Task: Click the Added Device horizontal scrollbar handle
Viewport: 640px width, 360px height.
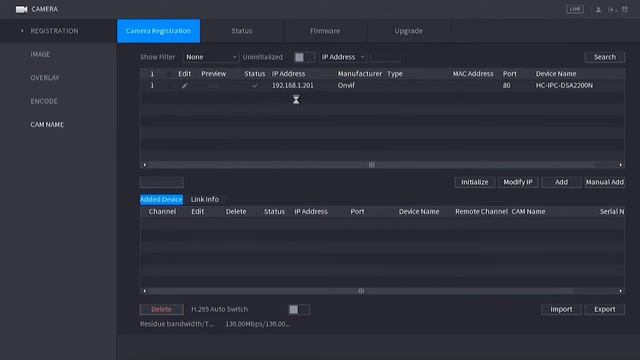Action: (361, 291)
